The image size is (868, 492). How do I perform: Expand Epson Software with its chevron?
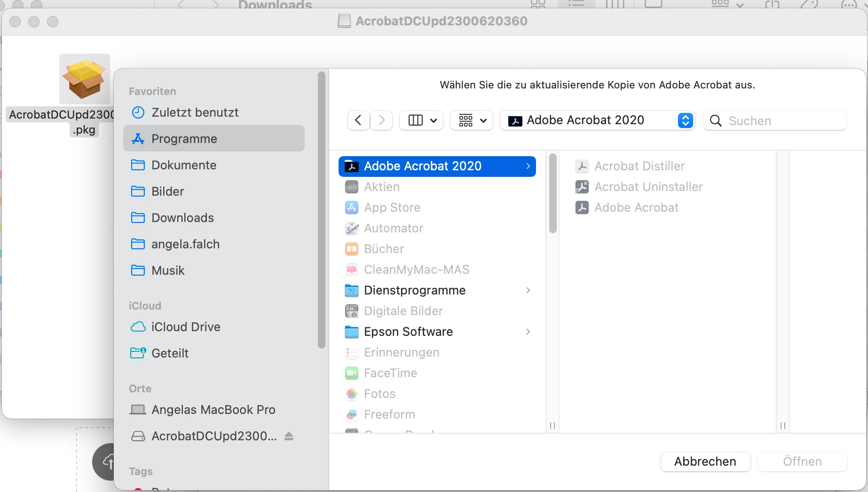click(528, 332)
